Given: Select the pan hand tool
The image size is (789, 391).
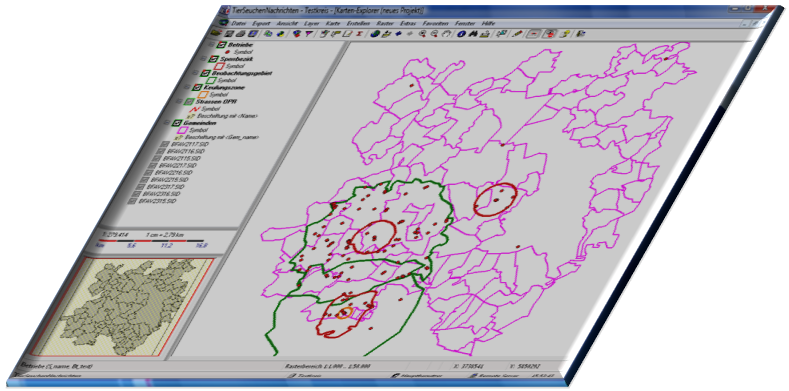Looking at the screenshot, I should coord(446,34).
